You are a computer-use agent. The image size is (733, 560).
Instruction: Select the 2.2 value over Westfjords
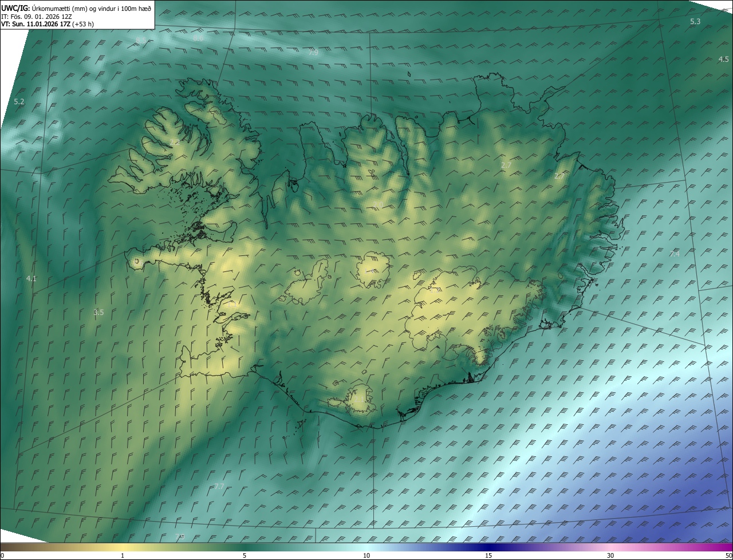pyautogui.click(x=175, y=142)
